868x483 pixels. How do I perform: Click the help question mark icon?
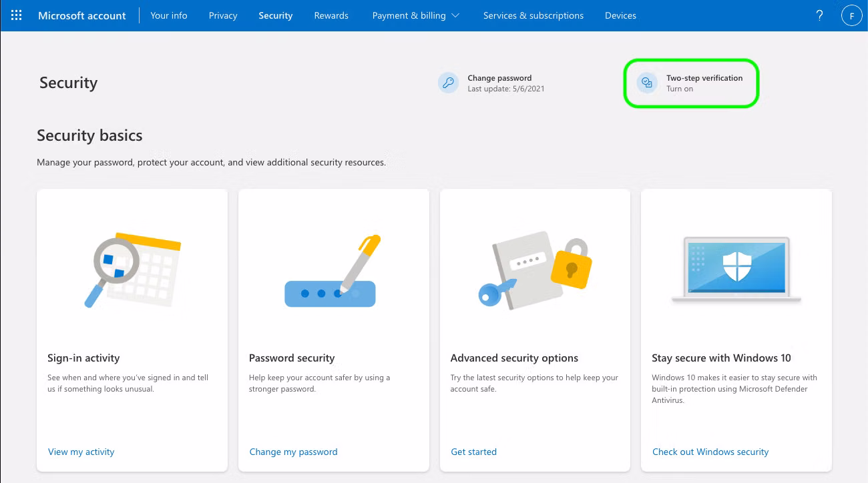[x=819, y=15]
